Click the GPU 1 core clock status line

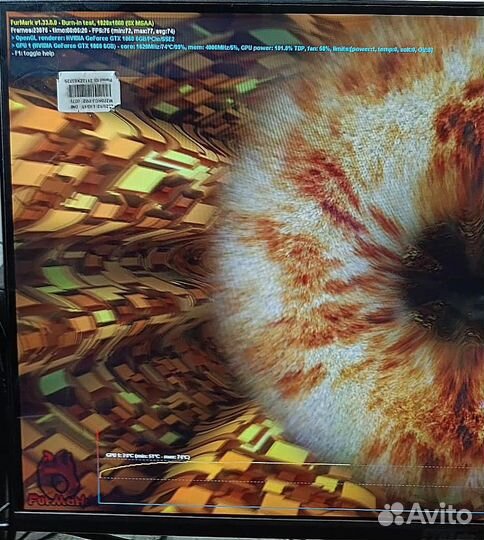coord(222,48)
